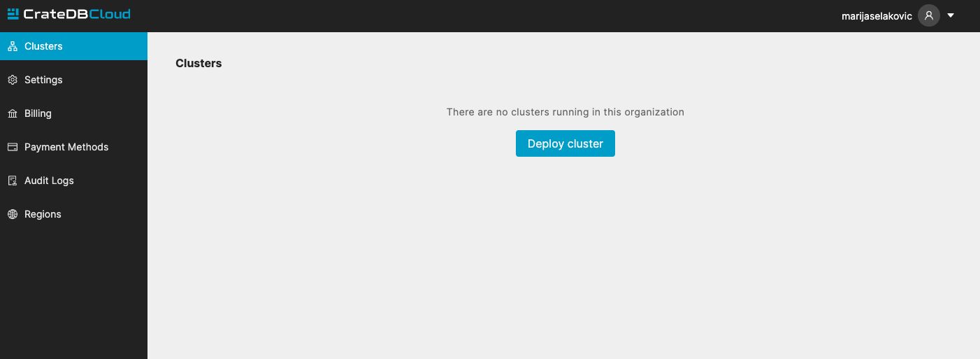Image resolution: width=980 pixels, height=359 pixels.
Task: Click the Clusters sidebar icon
Action: pos(12,46)
